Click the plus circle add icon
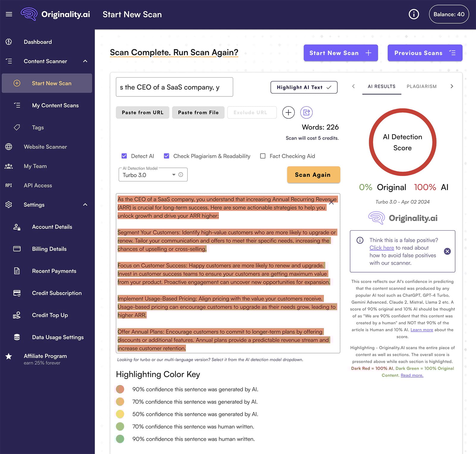Image resolution: width=476 pixels, height=454 pixels. pos(288,112)
